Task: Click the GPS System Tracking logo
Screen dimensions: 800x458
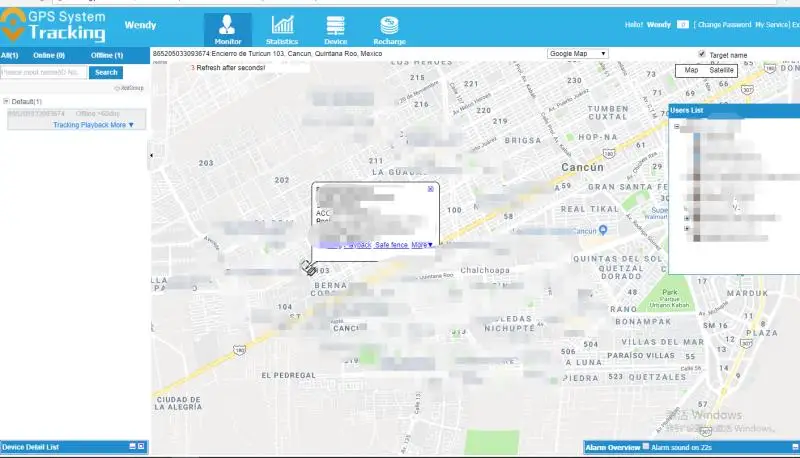Action: [53, 26]
